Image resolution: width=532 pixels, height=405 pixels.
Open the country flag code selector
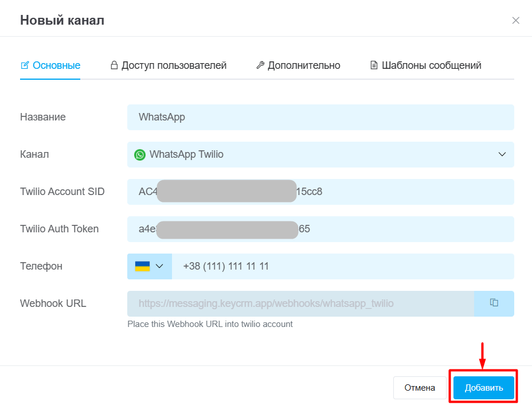click(150, 267)
